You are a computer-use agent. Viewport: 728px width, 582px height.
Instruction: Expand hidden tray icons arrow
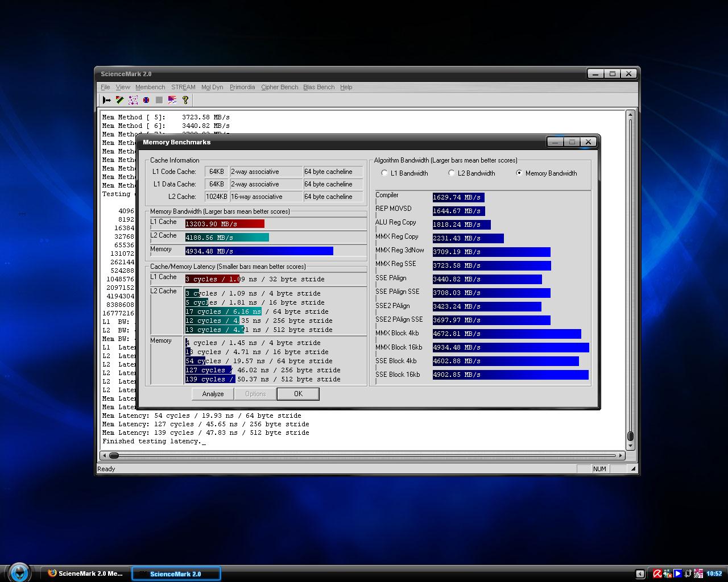[640, 573]
